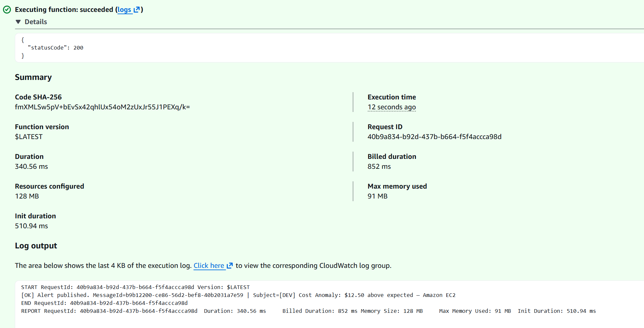Click the Summary heading
This screenshot has height=328, width=644.
(x=33, y=77)
